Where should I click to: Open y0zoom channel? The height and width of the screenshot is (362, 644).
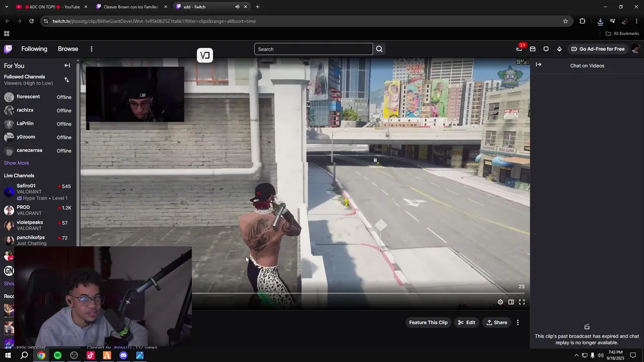(38, 137)
